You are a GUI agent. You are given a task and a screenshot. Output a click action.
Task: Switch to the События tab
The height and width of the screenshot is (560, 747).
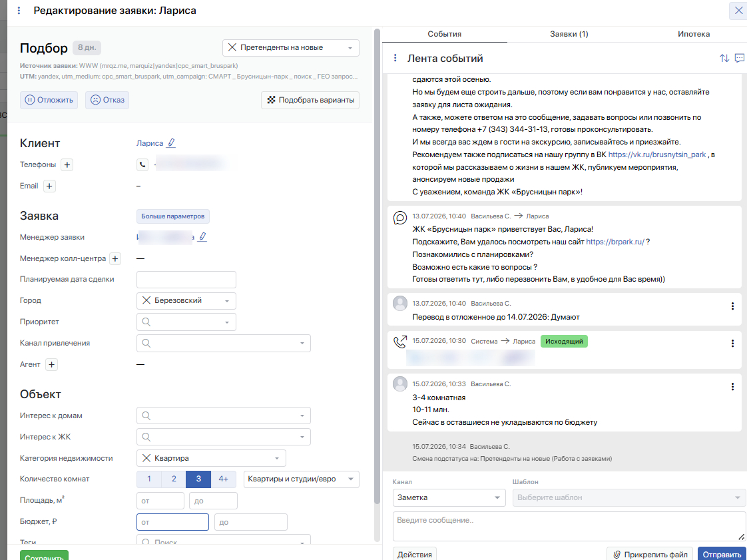tap(445, 35)
